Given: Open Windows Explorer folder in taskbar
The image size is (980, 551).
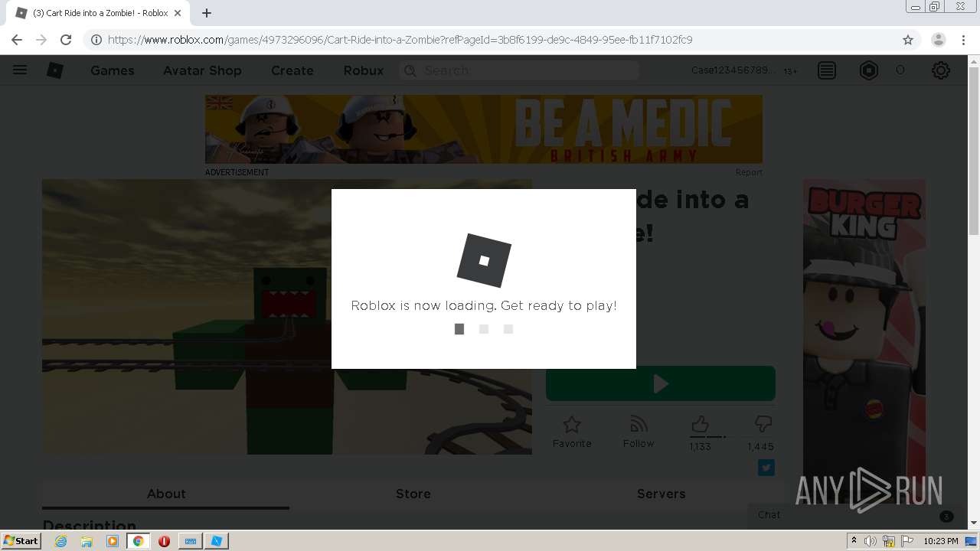Looking at the screenshot, I should [x=87, y=541].
